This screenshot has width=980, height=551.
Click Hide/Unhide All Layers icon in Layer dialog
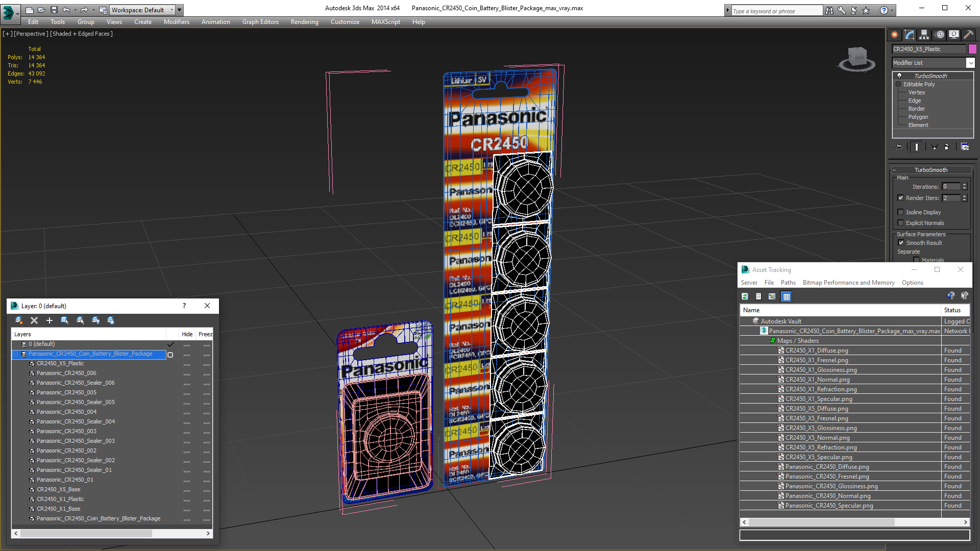(95, 320)
